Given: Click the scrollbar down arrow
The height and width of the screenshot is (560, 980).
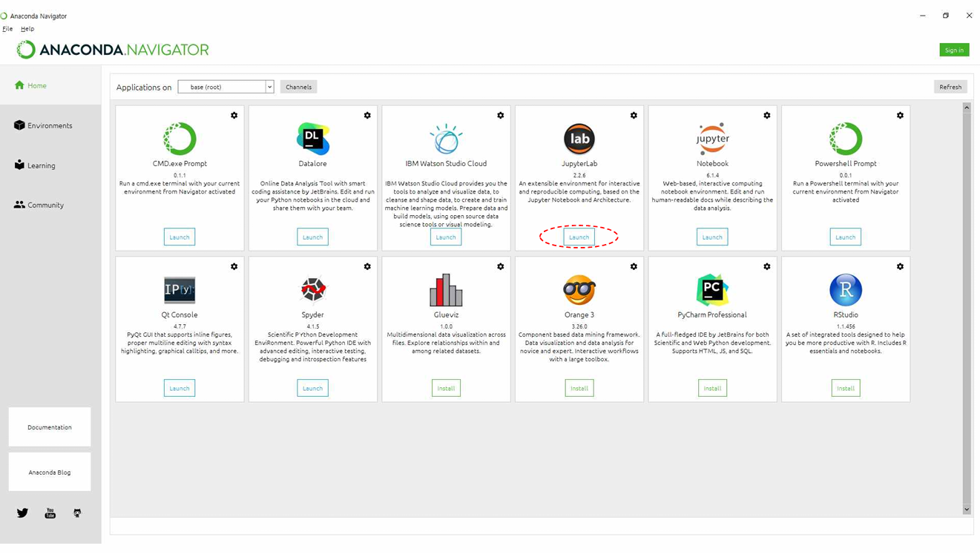Looking at the screenshot, I should point(966,510).
